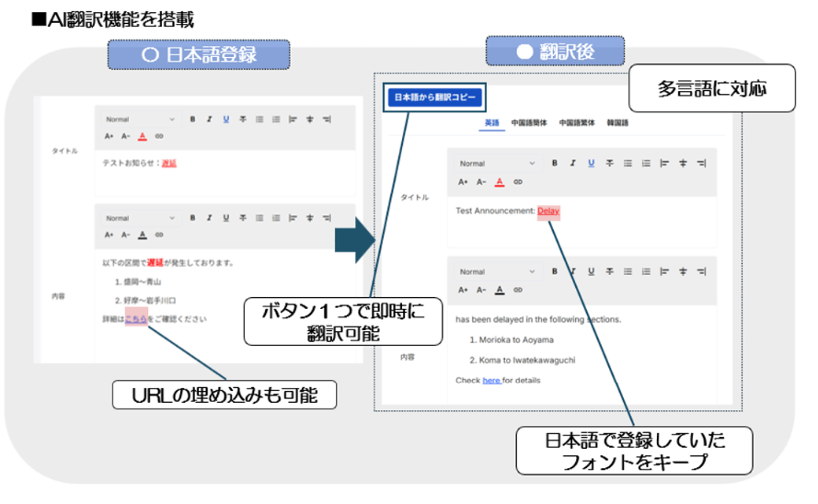Toggle underline in the Japanese content editor

226,218
